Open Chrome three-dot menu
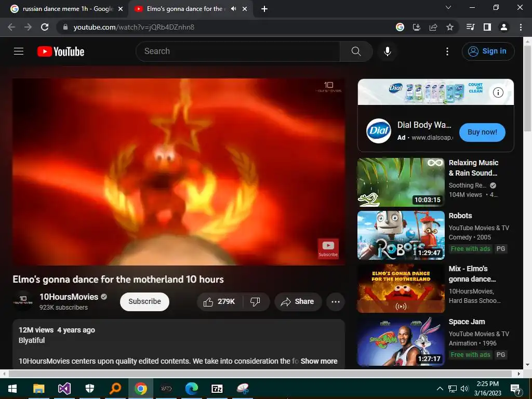Screen dimensions: 532x399 point(521,27)
